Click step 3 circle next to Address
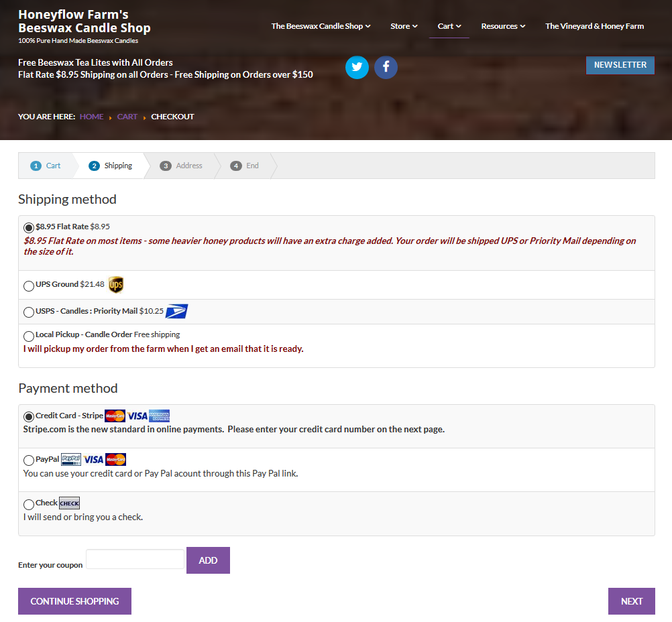The image size is (672, 622). tap(166, 166)
